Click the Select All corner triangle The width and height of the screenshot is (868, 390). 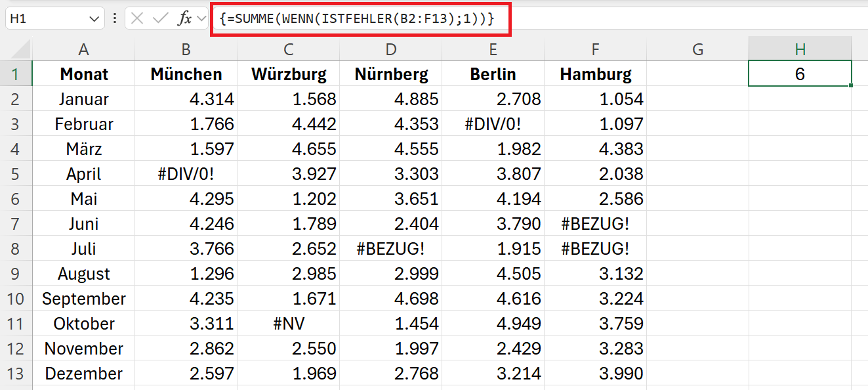(x=21, y=49)
